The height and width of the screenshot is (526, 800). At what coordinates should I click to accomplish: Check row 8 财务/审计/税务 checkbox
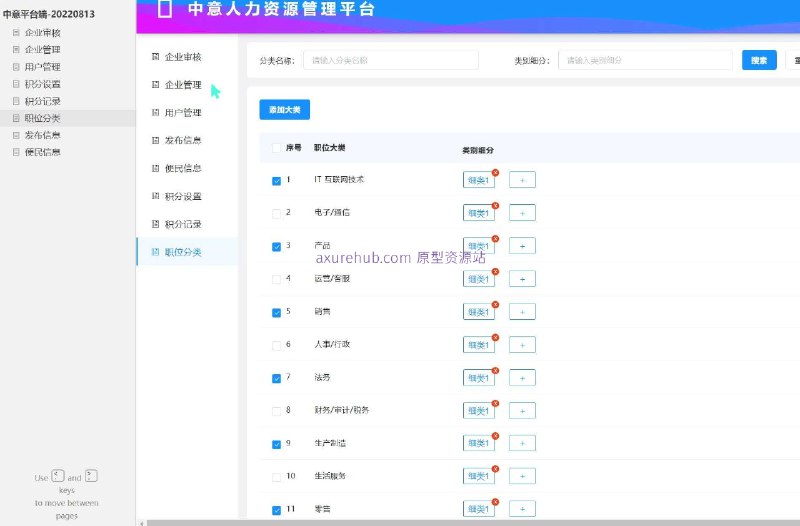pyautogui.click(x=277, y=411)
